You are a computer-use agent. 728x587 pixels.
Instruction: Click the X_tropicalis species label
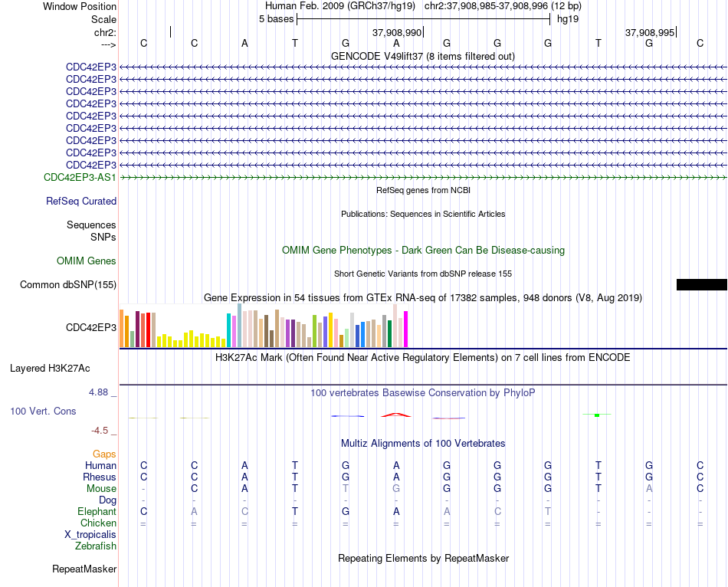click(90, 535)
